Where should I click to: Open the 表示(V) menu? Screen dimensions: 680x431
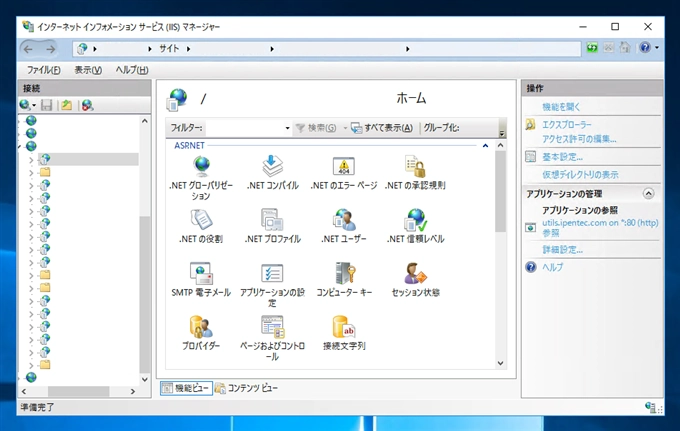click(88, 70)
